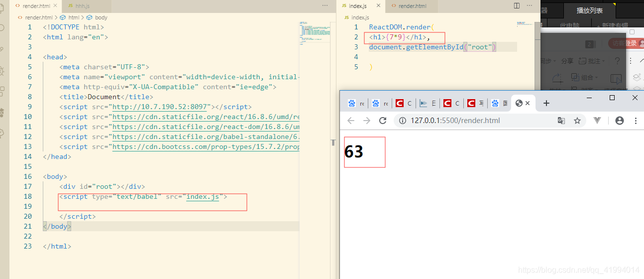Place cursor on the div id="root" line
Screen dimensions: 644x279
pos(102,186)
